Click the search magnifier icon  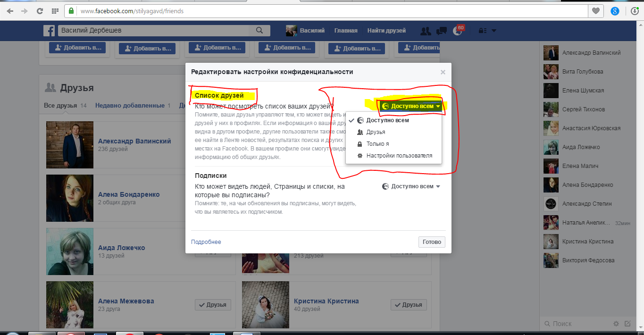point(259,31)
